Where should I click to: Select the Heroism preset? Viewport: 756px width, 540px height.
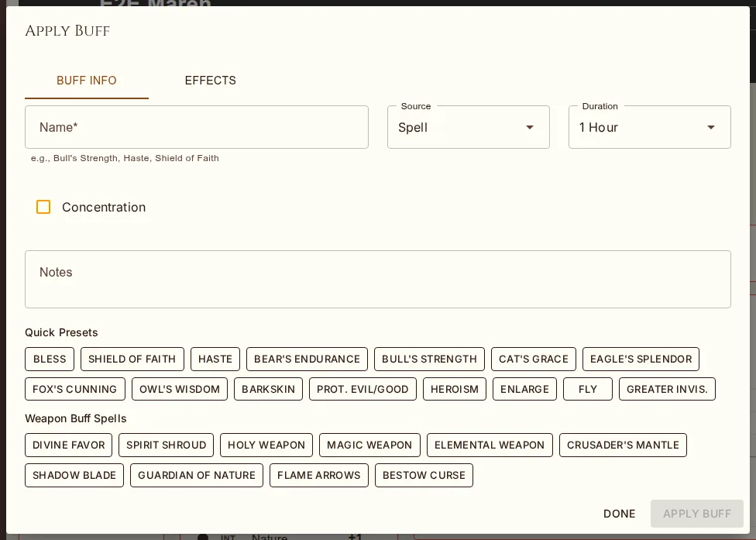(x=455, y=389)
